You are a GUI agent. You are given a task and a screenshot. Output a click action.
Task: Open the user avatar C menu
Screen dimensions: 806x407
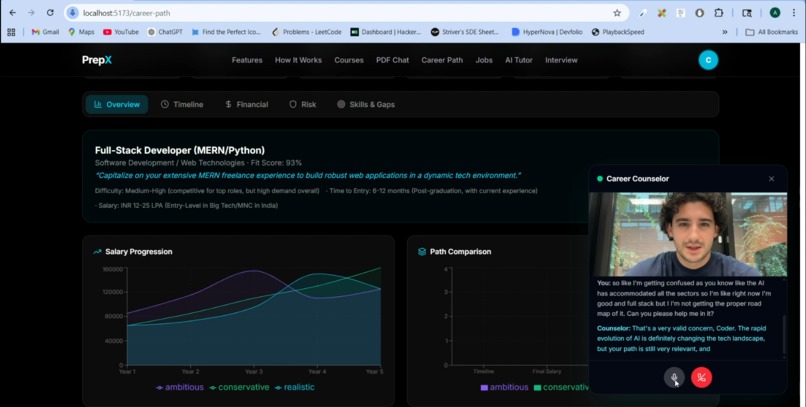(x=708, y=60)
